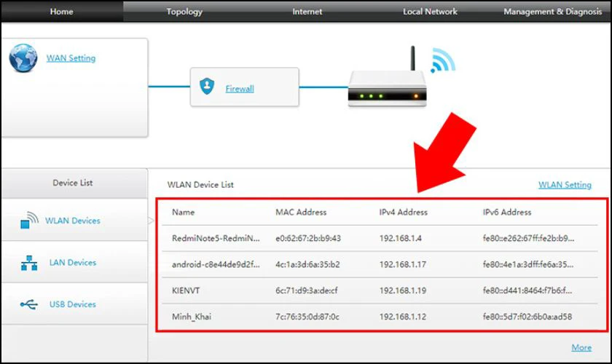This screenshot has width=612, height=364.
Task: Click IPv6 address fe80::e262:67ff:fe2b:b9...
Action: pyautogui.click(x=528, y=238)
